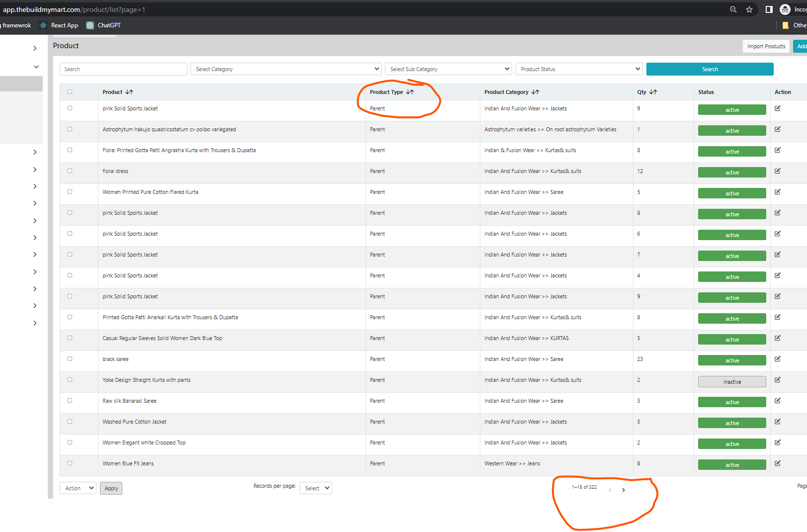The image size is (807, 532).
Task: Click Import Products button
Action: pyautogui.click(x=766, y=46)
